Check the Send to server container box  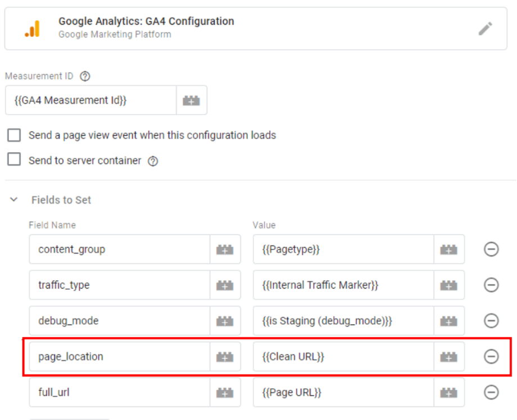[x=14, y=160]
